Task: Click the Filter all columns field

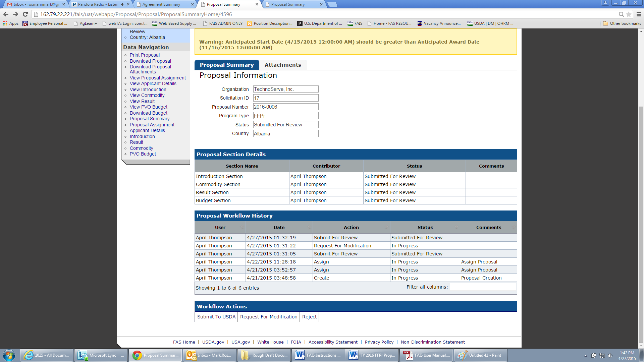Action: [482, 287]
